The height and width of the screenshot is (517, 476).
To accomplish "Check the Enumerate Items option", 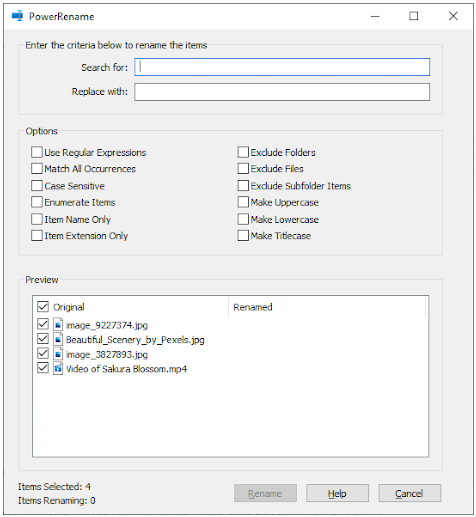I will (x=37, y=202).
